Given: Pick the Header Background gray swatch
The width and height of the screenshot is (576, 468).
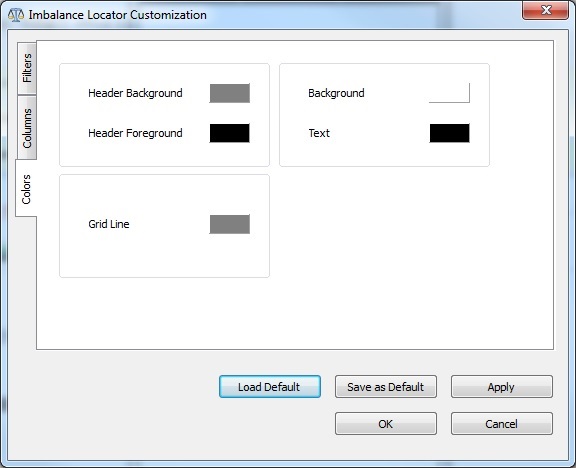Looking at the screenshot, I should (x=230, y=93).
